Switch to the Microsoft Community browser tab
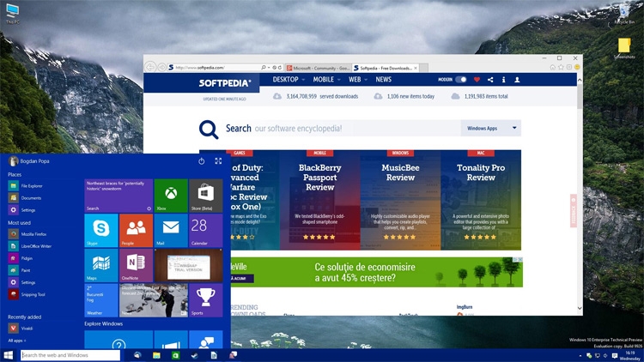The height and width of the screenshot is (362, 644). tap(319, 68)
